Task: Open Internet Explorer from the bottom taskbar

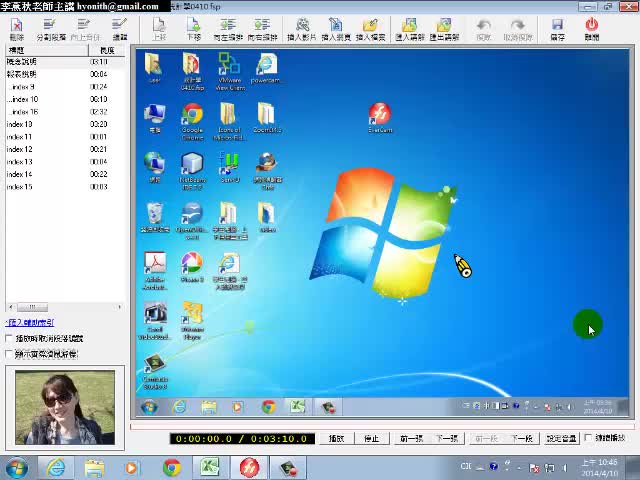Action: pyautogui.click(x=56, y=468)
